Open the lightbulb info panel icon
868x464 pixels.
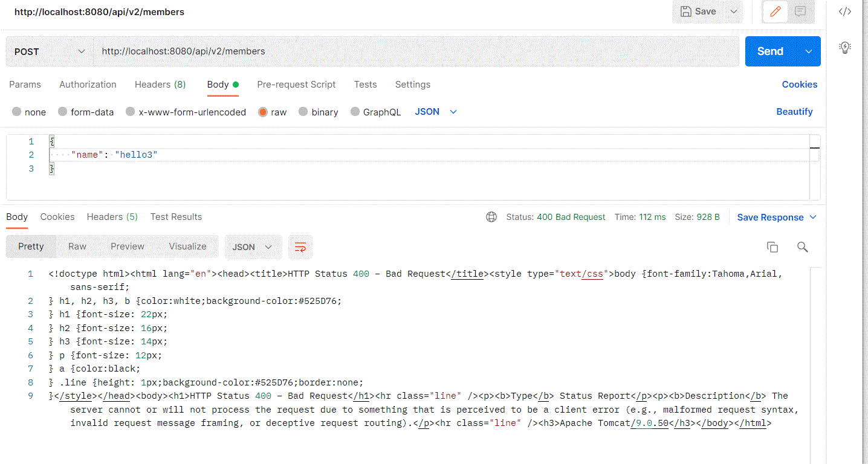[845, 48]
